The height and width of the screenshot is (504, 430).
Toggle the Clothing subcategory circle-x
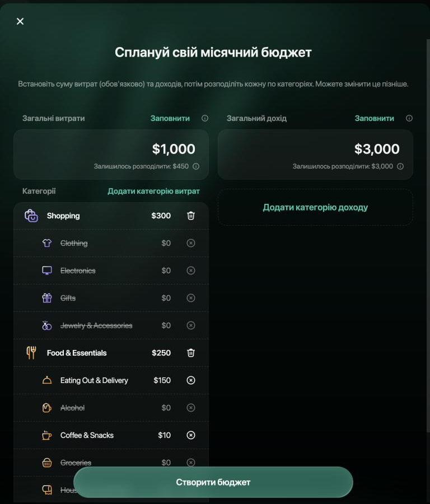[191, 243]
